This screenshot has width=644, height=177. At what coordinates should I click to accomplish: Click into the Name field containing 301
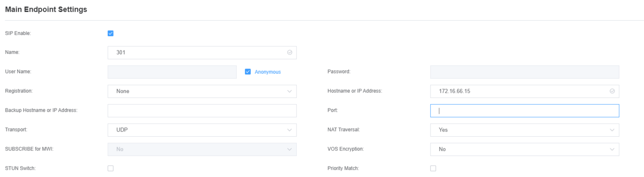pos(197,53)
